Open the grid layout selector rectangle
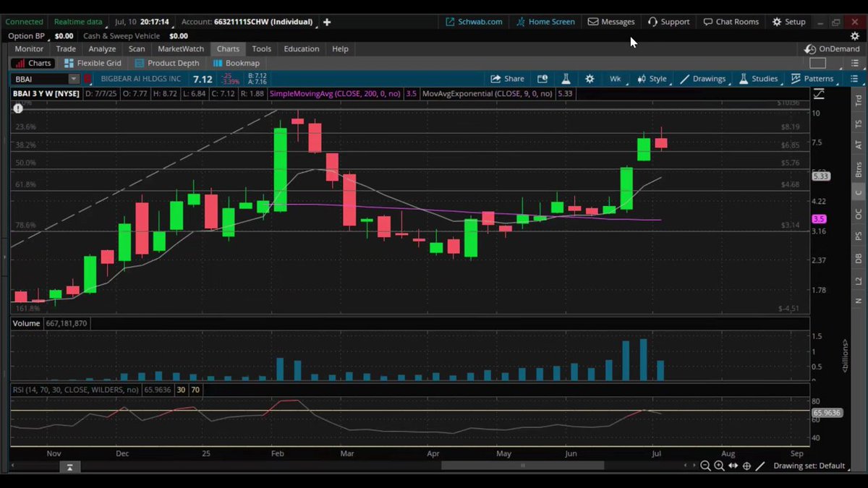 tap(817, 64)
